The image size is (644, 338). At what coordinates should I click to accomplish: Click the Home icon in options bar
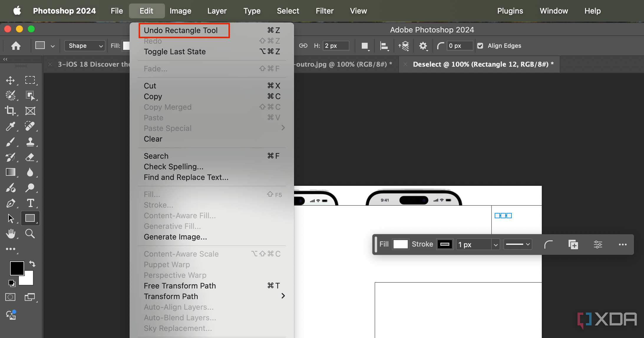(16, 46)
